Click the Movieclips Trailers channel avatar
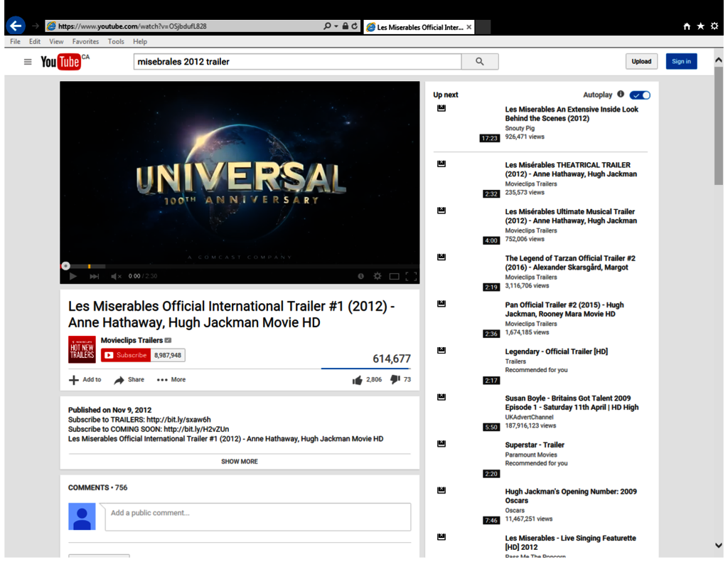The height and width of the screenshot is (562, 728). [82, 349]
